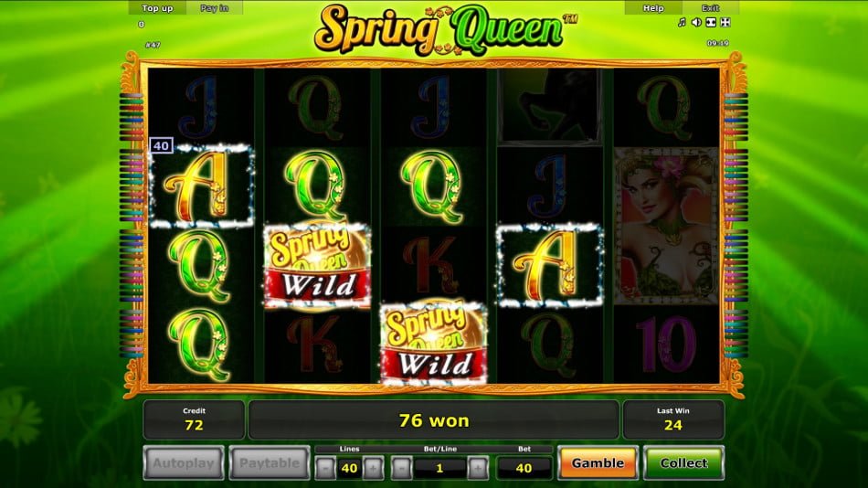Toggle the background music note icon
The height and width of the screenshot is (488, 868).
point(682,22)
